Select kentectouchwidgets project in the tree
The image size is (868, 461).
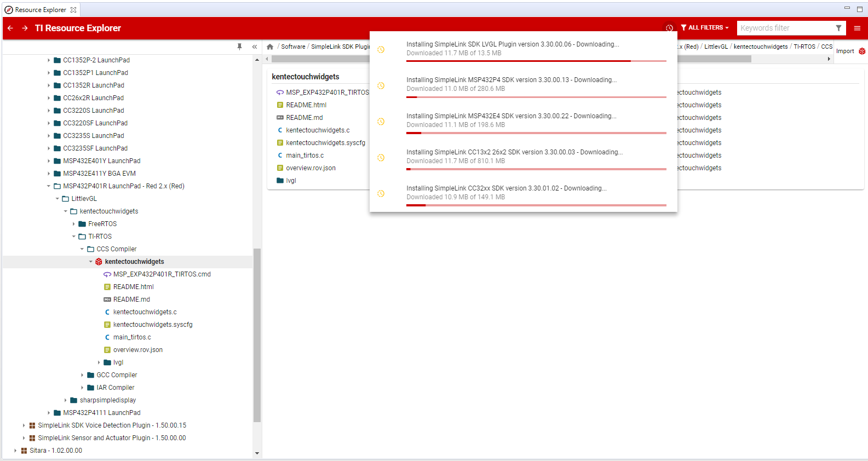(x=134, y=262)
